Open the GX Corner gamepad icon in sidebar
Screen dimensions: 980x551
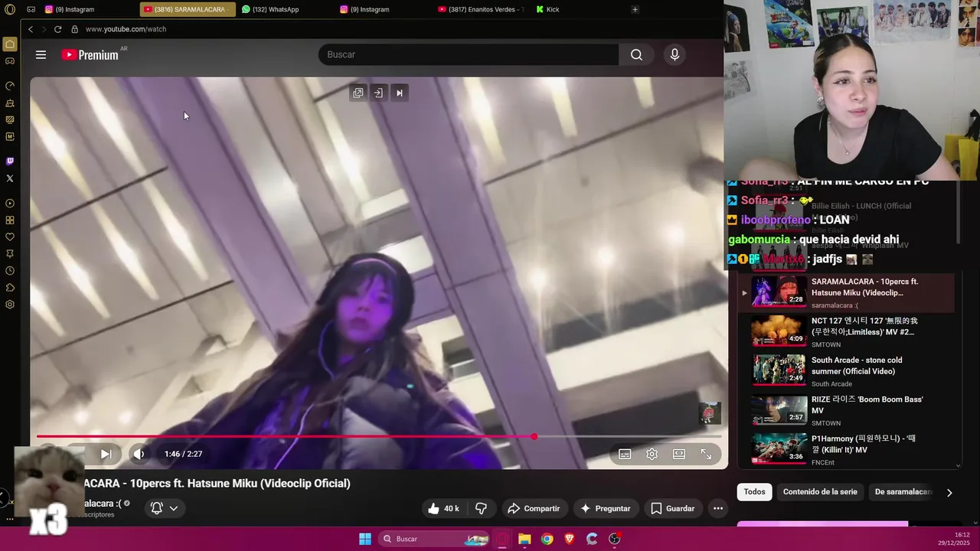point(10,61)
